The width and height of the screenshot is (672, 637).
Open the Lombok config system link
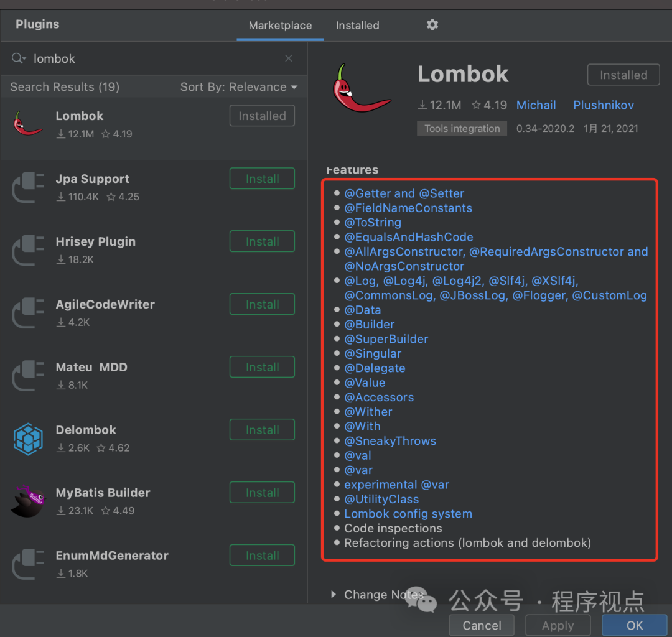[408, 514]
